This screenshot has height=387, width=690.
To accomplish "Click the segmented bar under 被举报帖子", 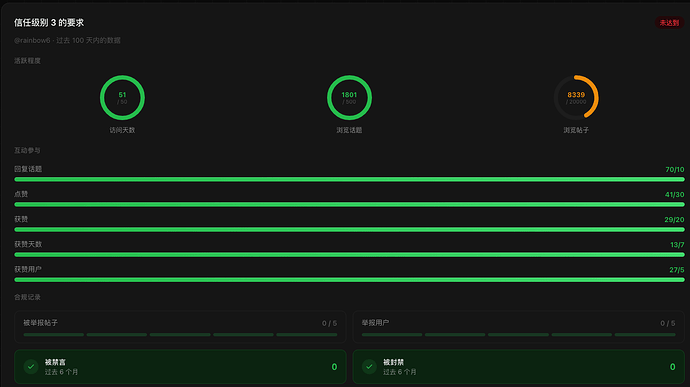I will [180, 335].
